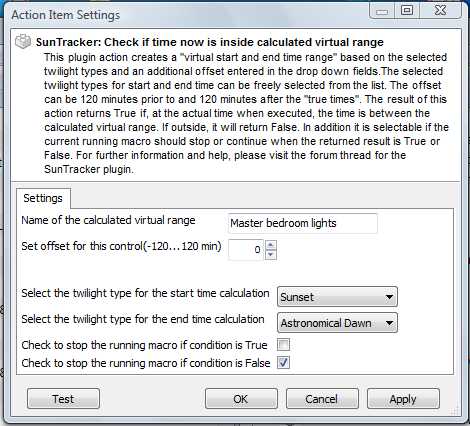
Task: Decrease the offset with the down arrow
Action: click(x=270, y=255)
